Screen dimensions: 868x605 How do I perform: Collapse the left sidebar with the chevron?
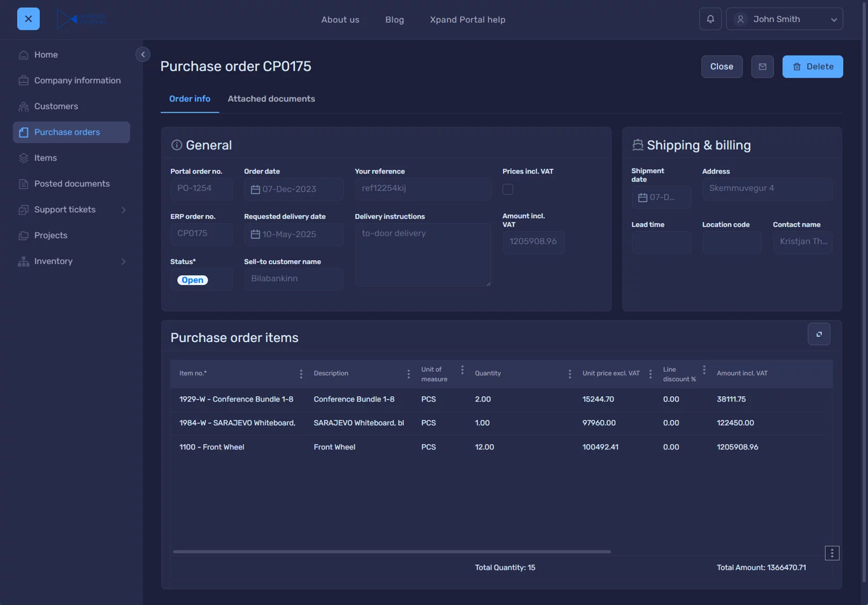[143, 54]
